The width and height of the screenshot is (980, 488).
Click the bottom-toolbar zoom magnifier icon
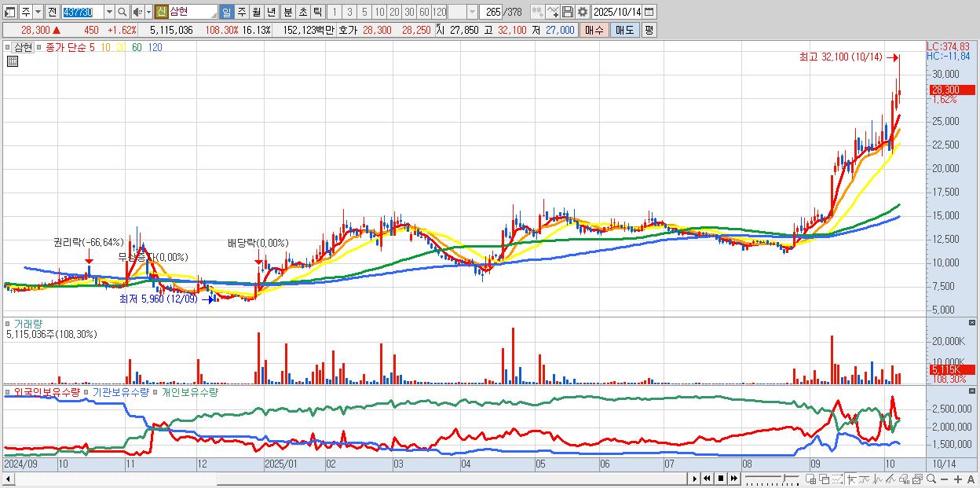point(931,479)
